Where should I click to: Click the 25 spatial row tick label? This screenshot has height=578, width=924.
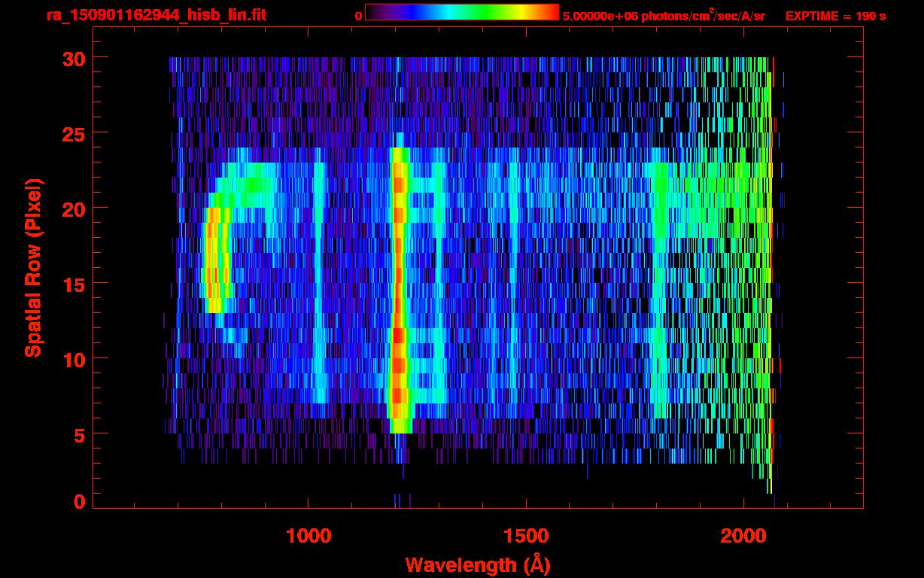tap(74, 133)
